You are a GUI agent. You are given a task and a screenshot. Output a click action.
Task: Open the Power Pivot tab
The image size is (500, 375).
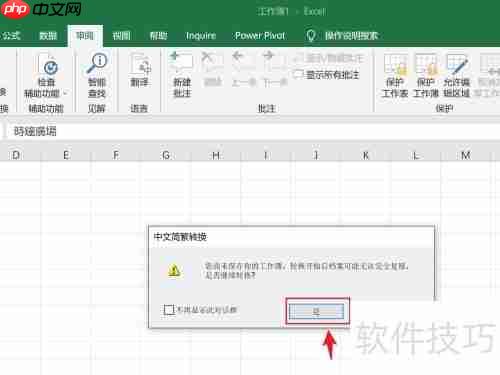point(260,35)
